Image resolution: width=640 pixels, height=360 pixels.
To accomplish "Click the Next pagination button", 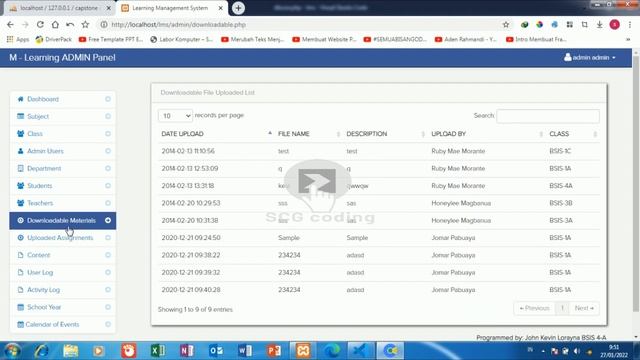I will tap(584, 308).
